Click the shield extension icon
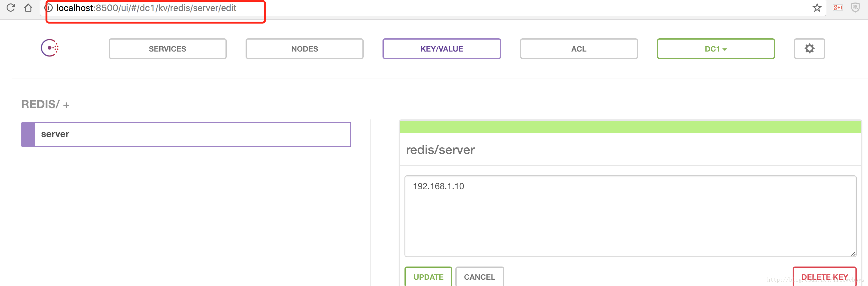The width and height of the screenshot is (868, 286). tap(855, 8)
